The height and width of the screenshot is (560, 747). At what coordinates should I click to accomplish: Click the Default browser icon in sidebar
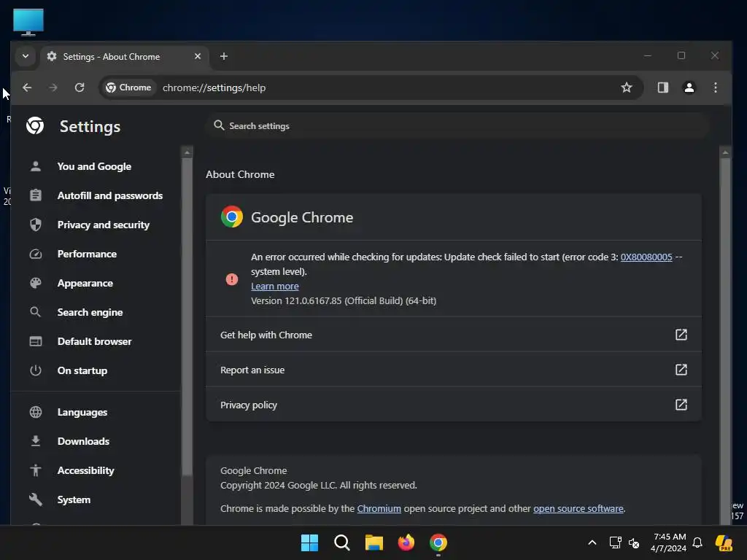tap(36, 341)
